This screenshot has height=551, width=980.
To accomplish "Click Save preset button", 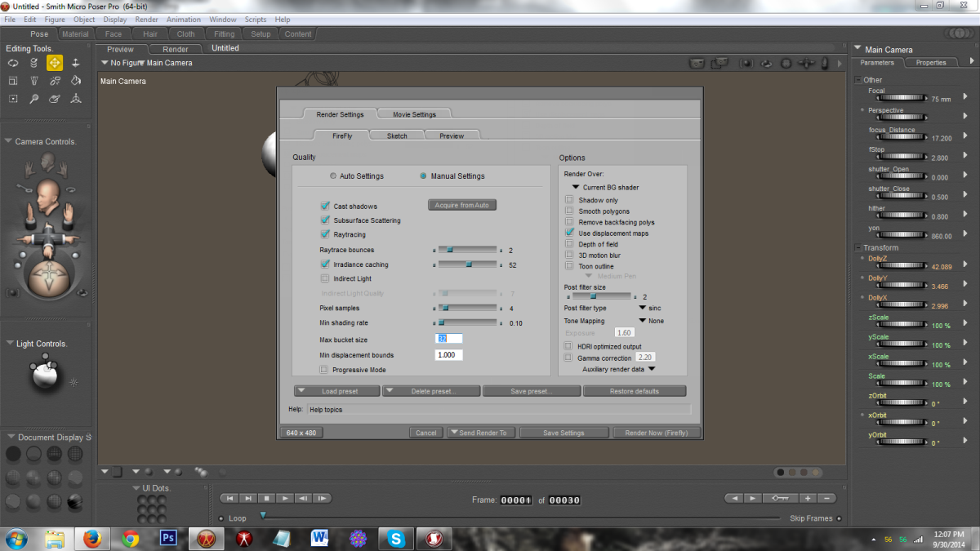I will 532,391.
